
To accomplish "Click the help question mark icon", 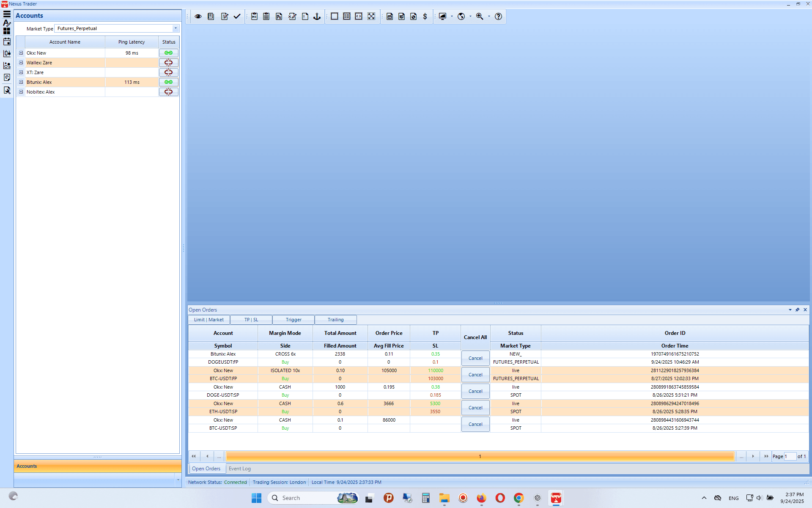I will (499, 17).
